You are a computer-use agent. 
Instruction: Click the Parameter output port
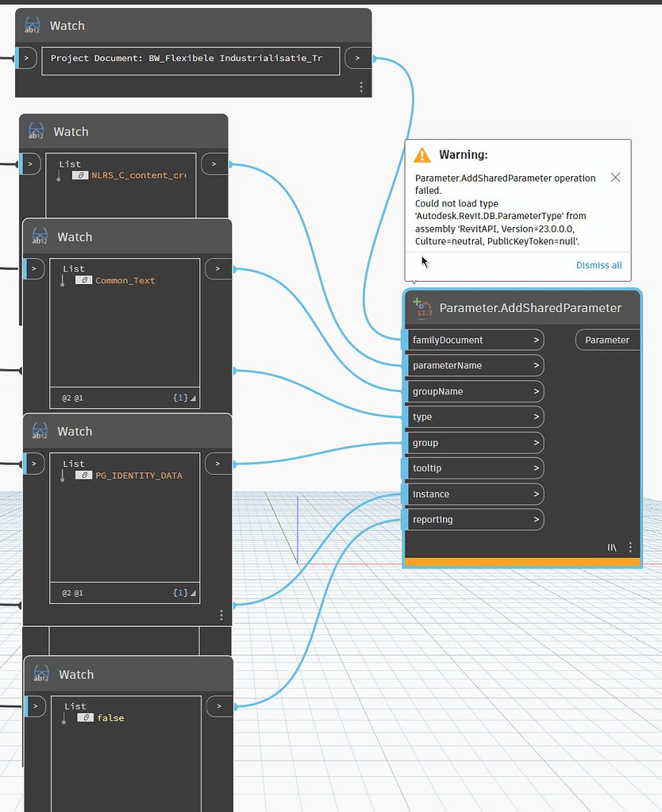tap(607, 340)
